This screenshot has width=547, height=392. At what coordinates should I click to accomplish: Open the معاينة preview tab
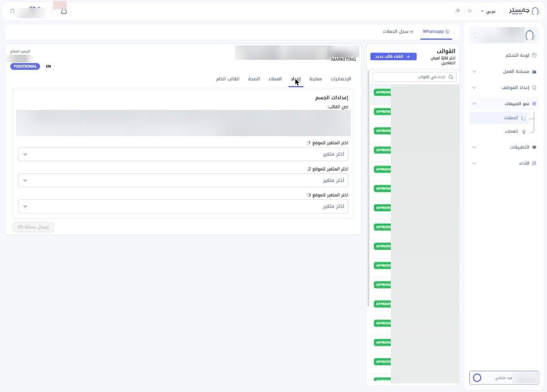pos(315,79)
